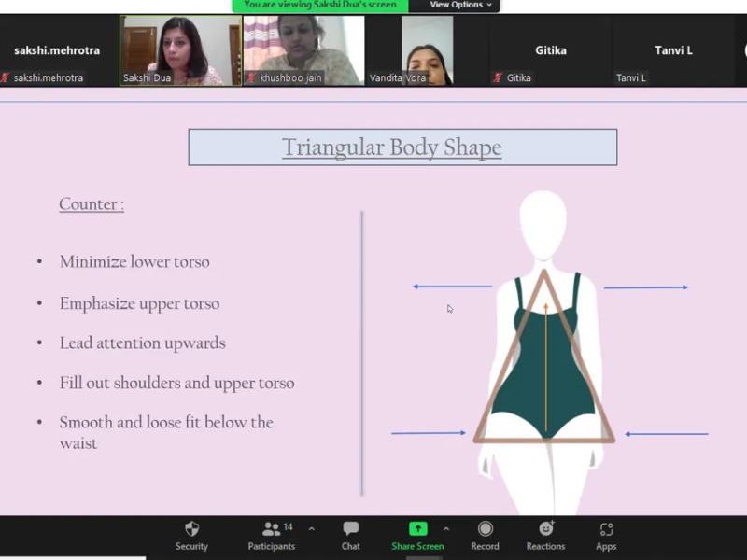This screenshot has width=747, height=560.
Task: Select the Gitika participant tile
Action: tap(550, 50)
